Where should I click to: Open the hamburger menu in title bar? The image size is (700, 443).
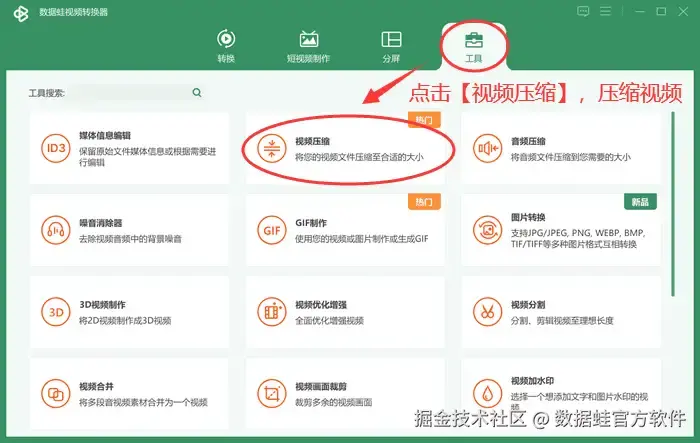pos(605,11)
